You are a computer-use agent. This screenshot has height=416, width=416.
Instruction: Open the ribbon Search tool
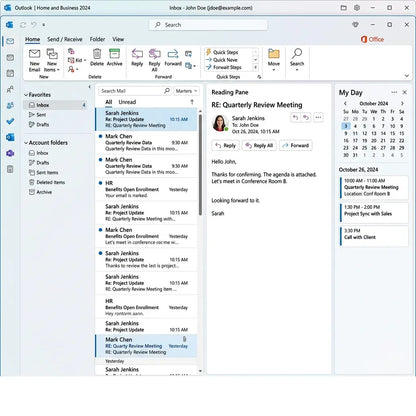[297, 60]
